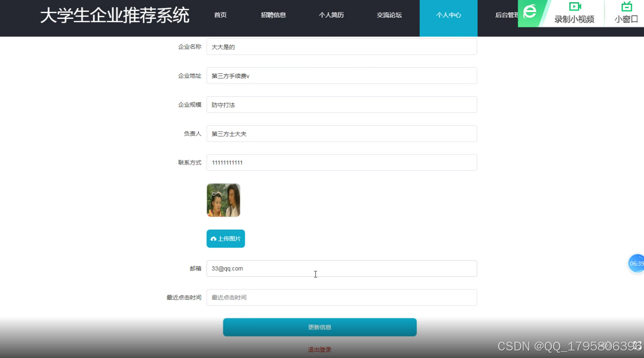The width and height of the screenshot is (644, 358).
Task: Click the 退出登录 logout link
Action: 320,349
